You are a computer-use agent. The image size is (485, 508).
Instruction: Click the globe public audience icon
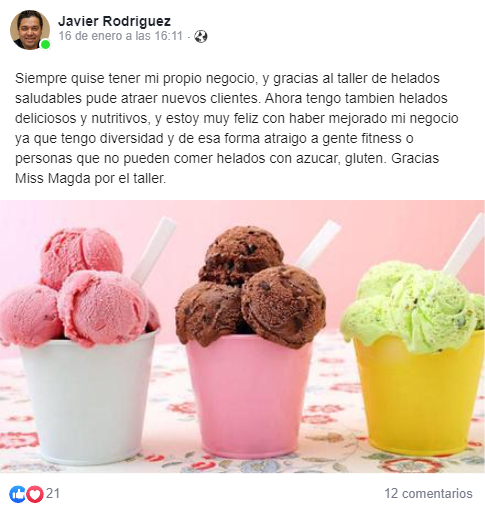201,36
